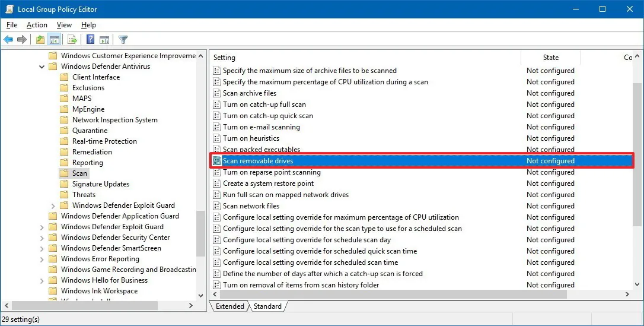The image size is (644, 326).
Task: Click the settings list vertical scrollbar thumb
Action: [x=637, y=154]
